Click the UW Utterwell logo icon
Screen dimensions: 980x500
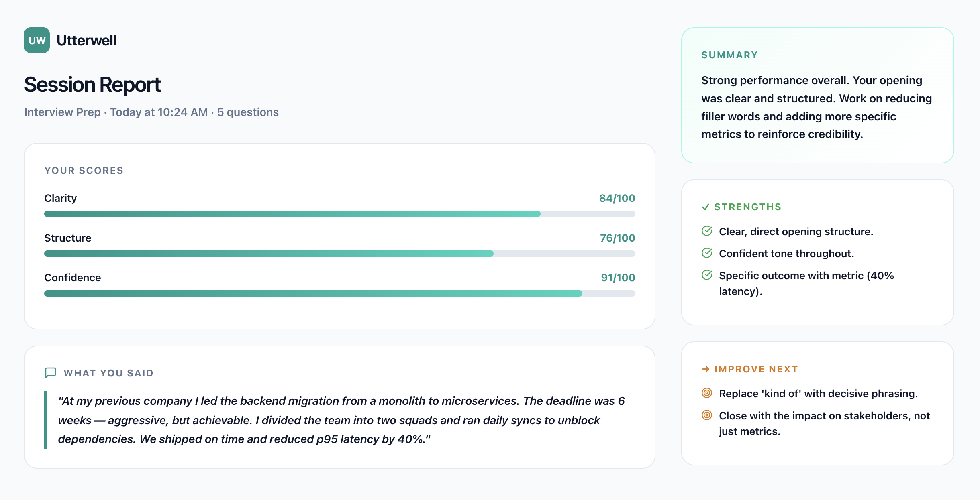37,40
